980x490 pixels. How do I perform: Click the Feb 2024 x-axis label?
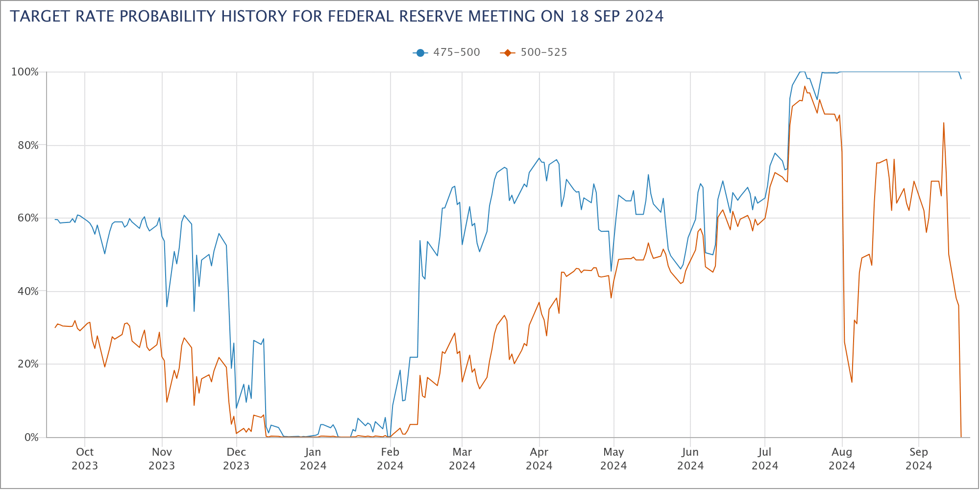(390, 459)
